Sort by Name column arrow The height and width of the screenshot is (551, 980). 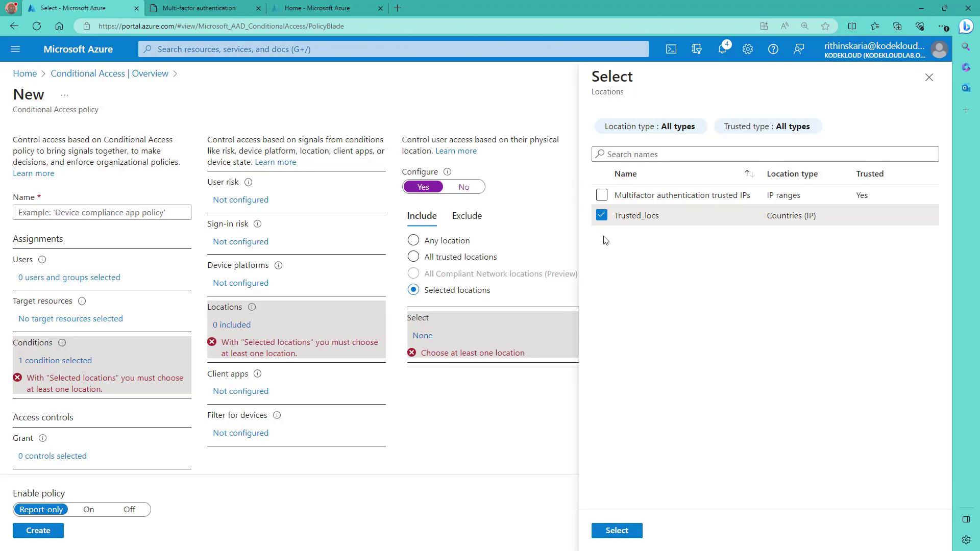tap(749, 174)
